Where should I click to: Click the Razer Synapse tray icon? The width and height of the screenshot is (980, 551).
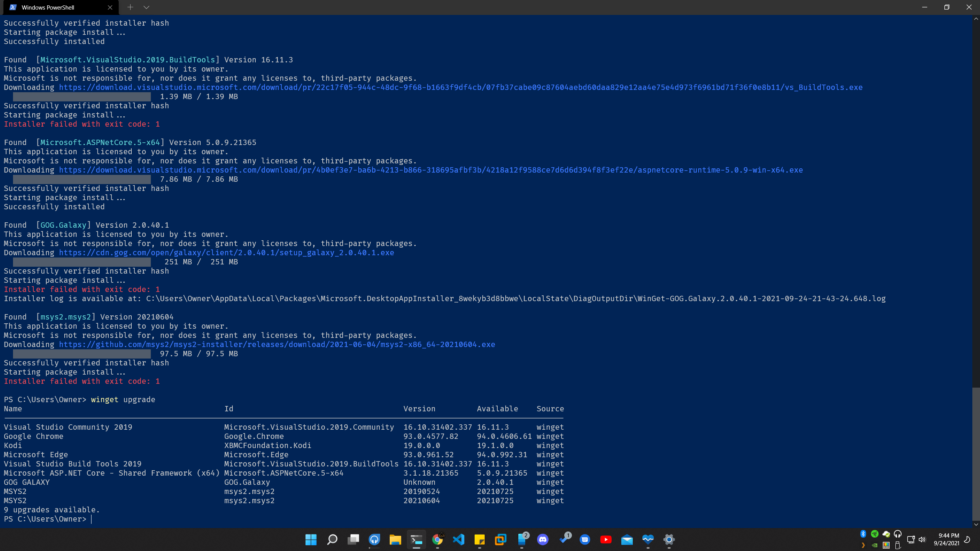tap(875, 534)
